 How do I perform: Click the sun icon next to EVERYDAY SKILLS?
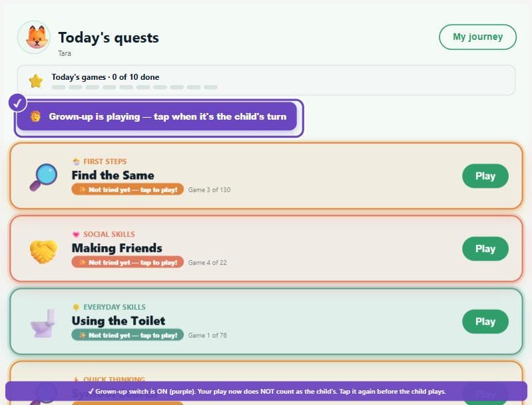coord(76,307)
